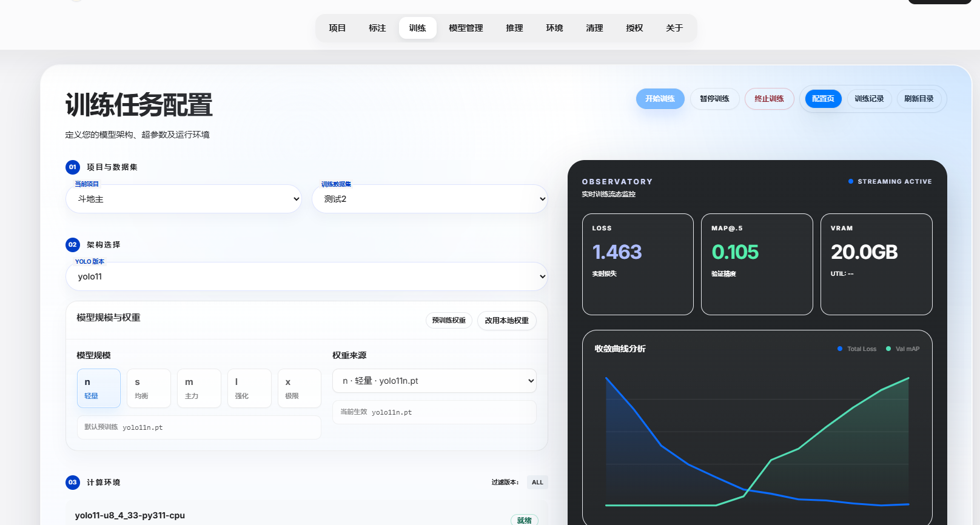The height and width of the screenshot is (525, 980).
Task: Toggle the 预训练权重 option
Action: (x=449, y=320)
